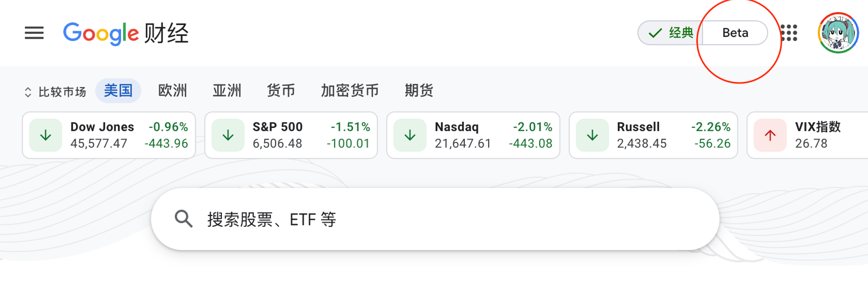This screenshot has width=868, height=281.
Task: Open the S&P 500 index card
Action: click(291, 135)
